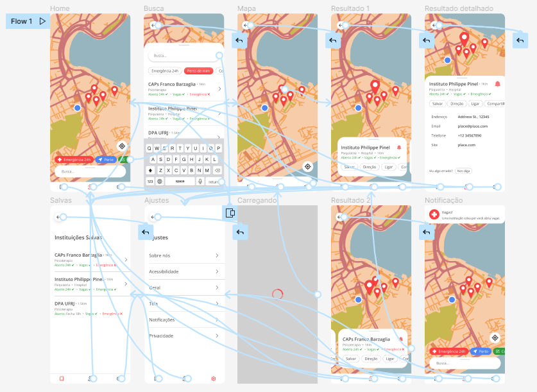
Task: Click bookmark icon in Salvas bottom bar
Action: (62, 379)
